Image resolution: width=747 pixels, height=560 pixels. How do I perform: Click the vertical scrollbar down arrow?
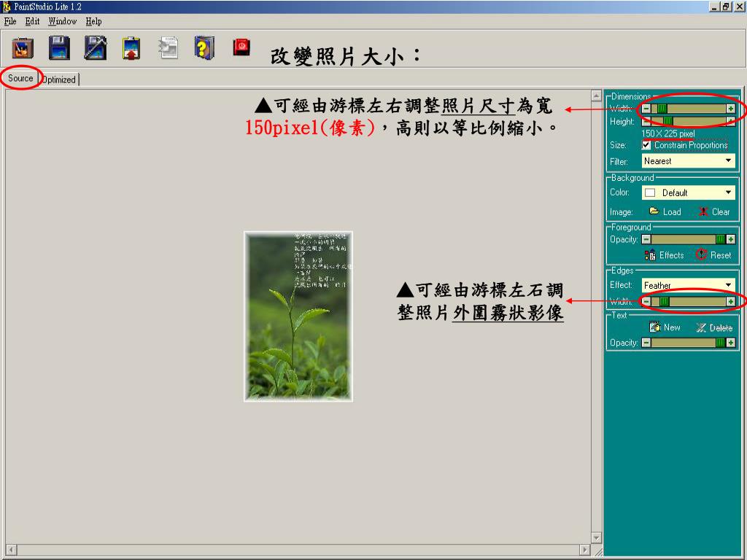point(596,537)
